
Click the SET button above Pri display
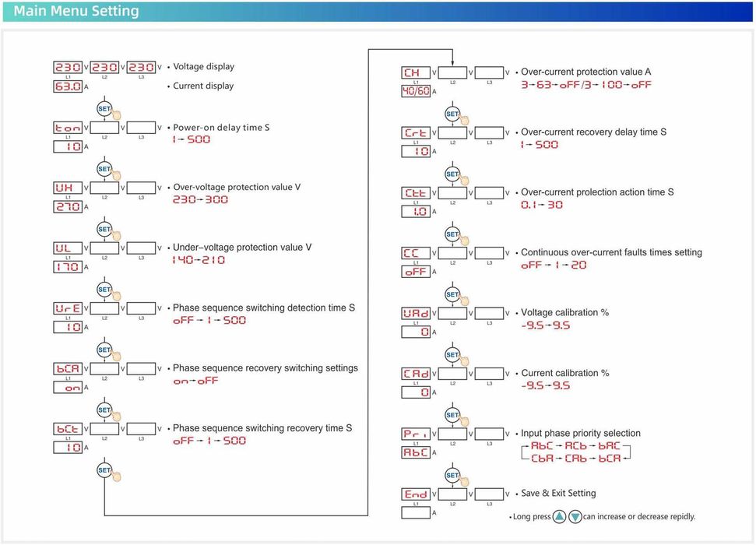click(x=452, y=415)
